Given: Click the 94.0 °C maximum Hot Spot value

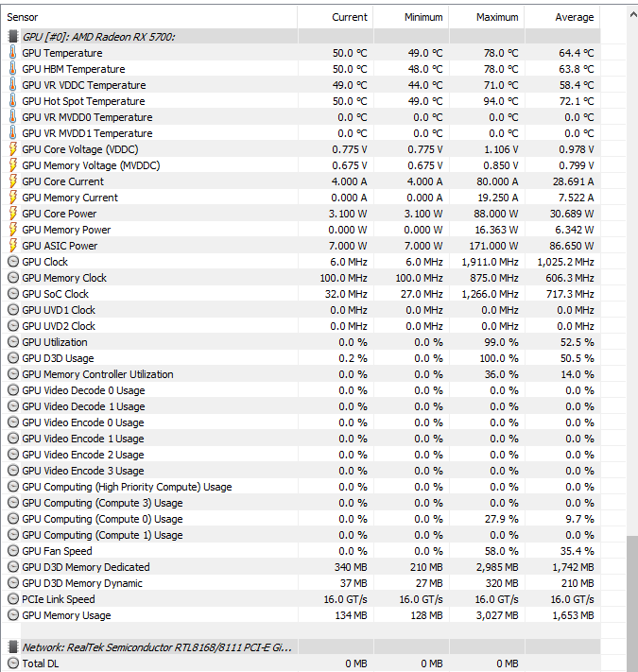Looking at the screenshot, I should tap(501, 101).
